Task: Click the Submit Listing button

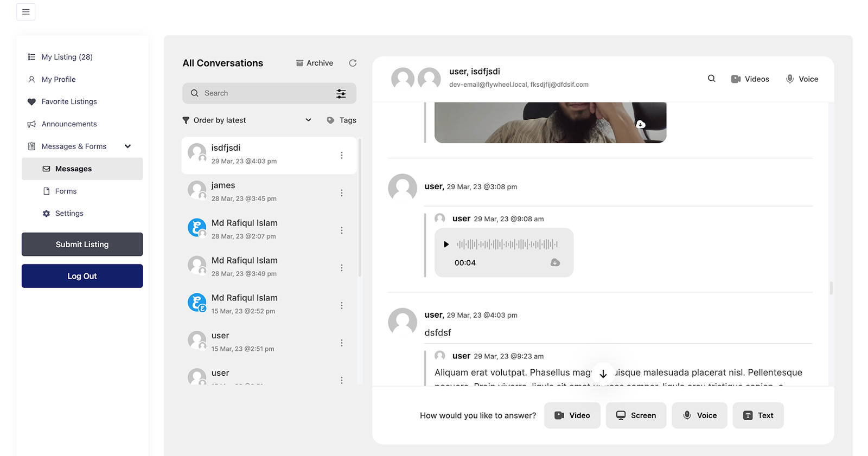Action: coord(82,245)
